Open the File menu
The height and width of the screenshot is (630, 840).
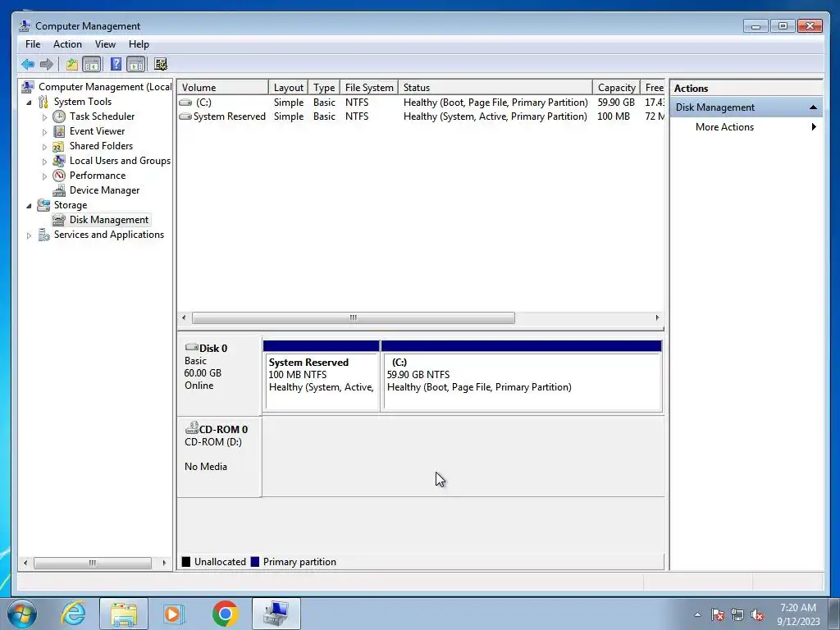click(33, 44)
